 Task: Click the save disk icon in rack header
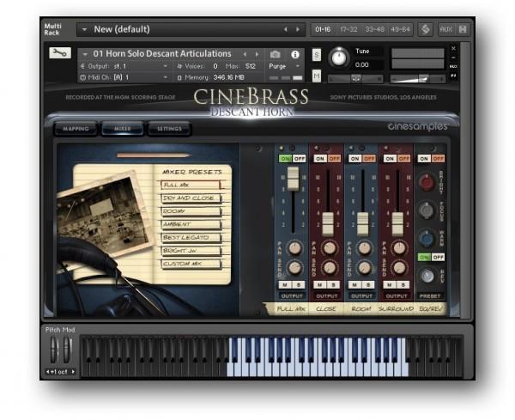tap(463, 29)
